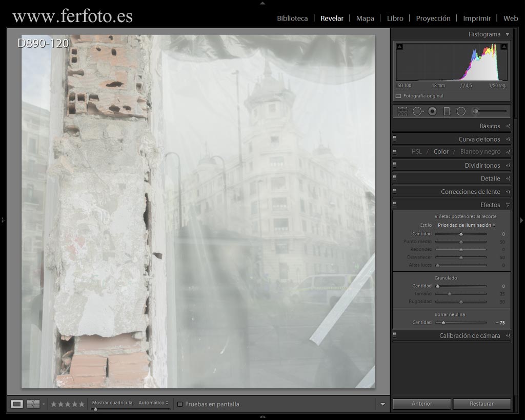
Task: Select the Adjustment Brush tool
Action: point(489,111)
